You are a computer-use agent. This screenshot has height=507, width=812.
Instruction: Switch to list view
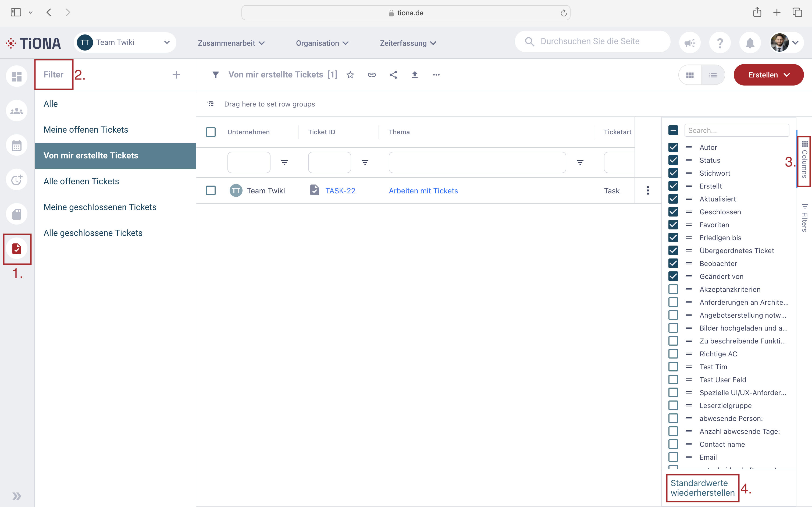pyautogui.click(x=713, y=75)
